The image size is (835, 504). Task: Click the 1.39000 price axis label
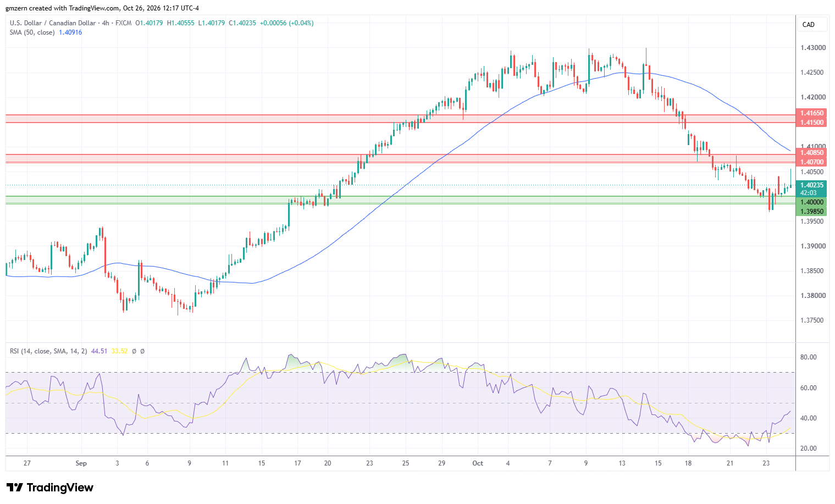[813, 246]
